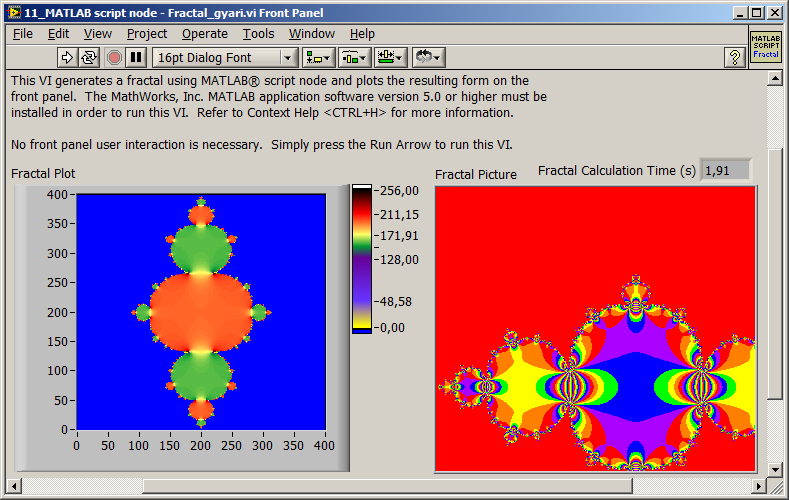The height and width of the screenshot is (500, 789).
Task: Click the 48,58 color scale marker
Action: [396, 302]
